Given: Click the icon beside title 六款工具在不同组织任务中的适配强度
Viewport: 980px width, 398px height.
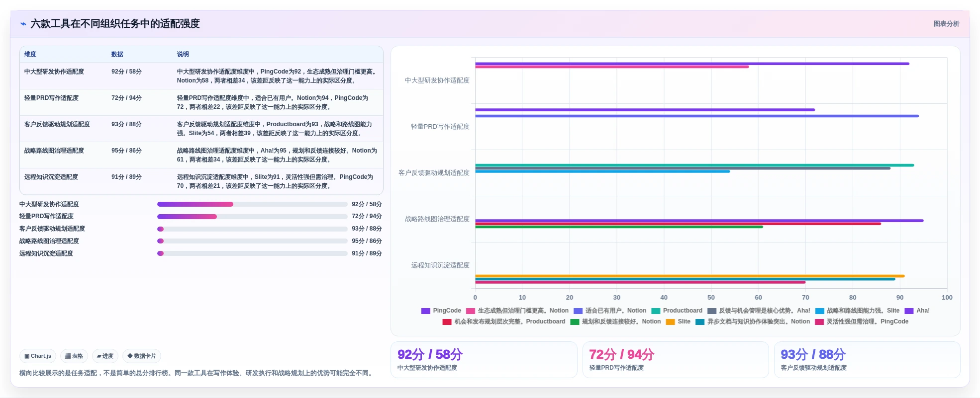Looking at the screenshot, I should [23, 24].
